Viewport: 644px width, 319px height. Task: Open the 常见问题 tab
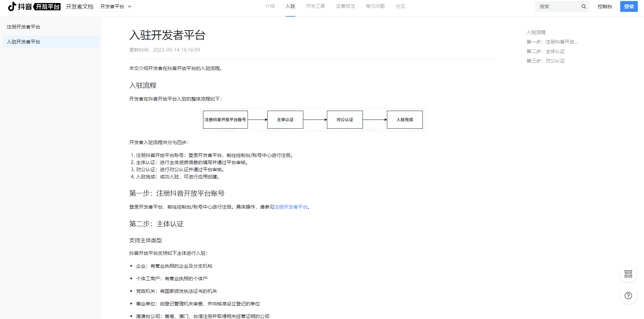tap(375, 6)
